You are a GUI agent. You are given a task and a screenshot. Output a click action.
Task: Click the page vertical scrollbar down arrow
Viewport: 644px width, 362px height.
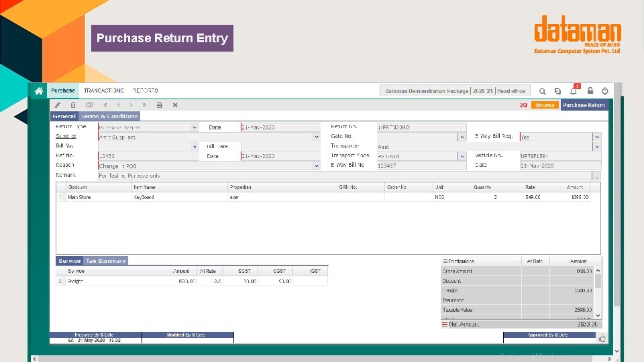[x=616, y=351]
